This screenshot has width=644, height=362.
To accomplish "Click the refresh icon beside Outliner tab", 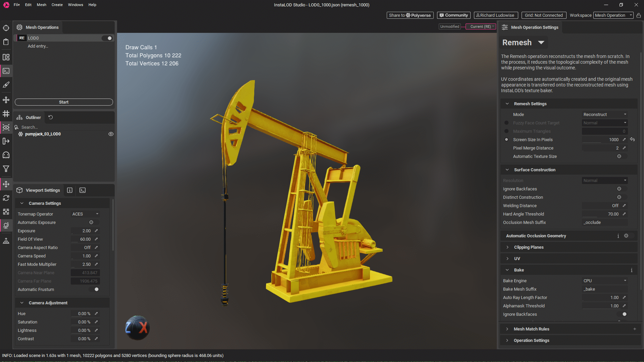I will coord(51,117).
